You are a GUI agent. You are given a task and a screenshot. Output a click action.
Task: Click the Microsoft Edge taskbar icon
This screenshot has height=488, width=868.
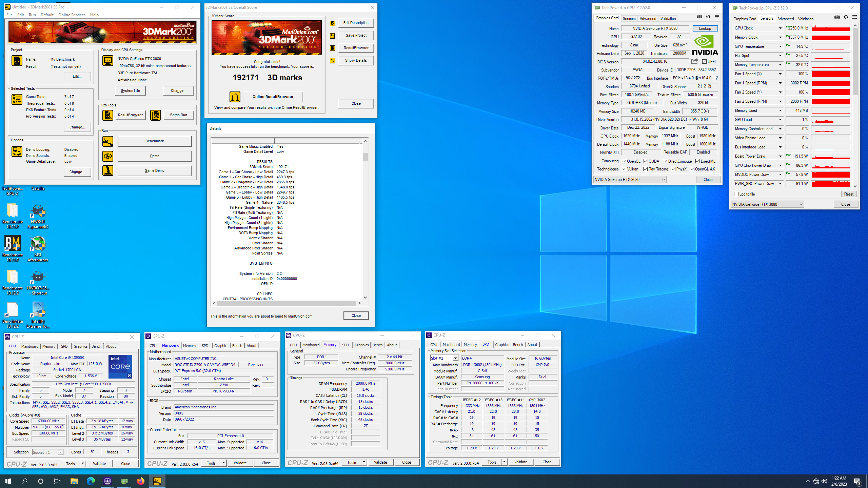(x=91, y=481)
